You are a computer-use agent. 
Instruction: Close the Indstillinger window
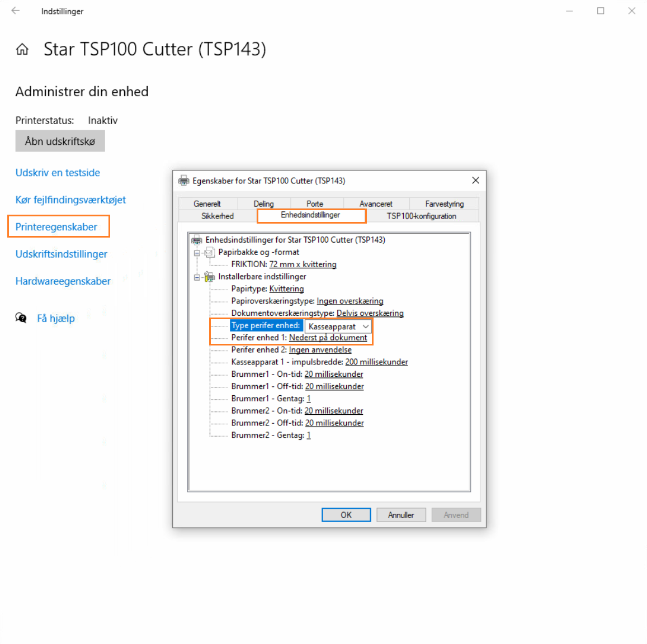[632, 11]
